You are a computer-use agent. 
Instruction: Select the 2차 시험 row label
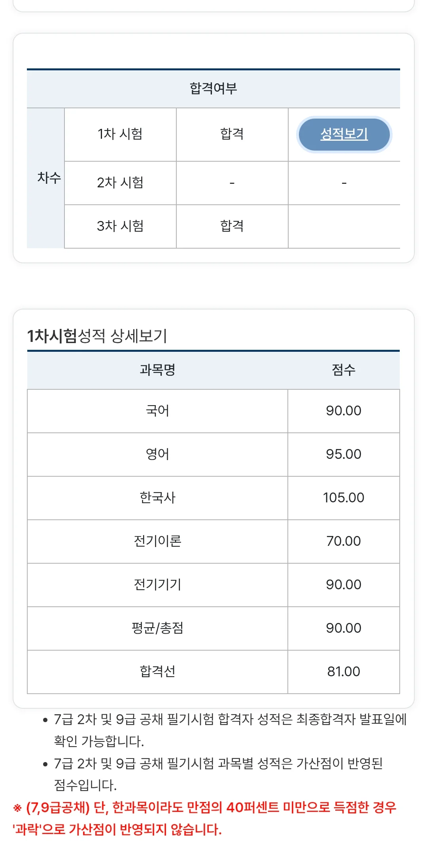[x=120, y=183]
